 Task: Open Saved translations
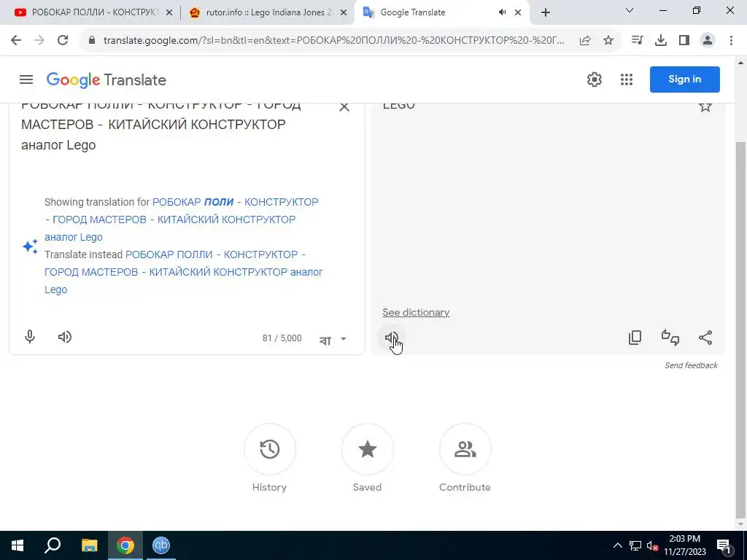pos(368,458)
